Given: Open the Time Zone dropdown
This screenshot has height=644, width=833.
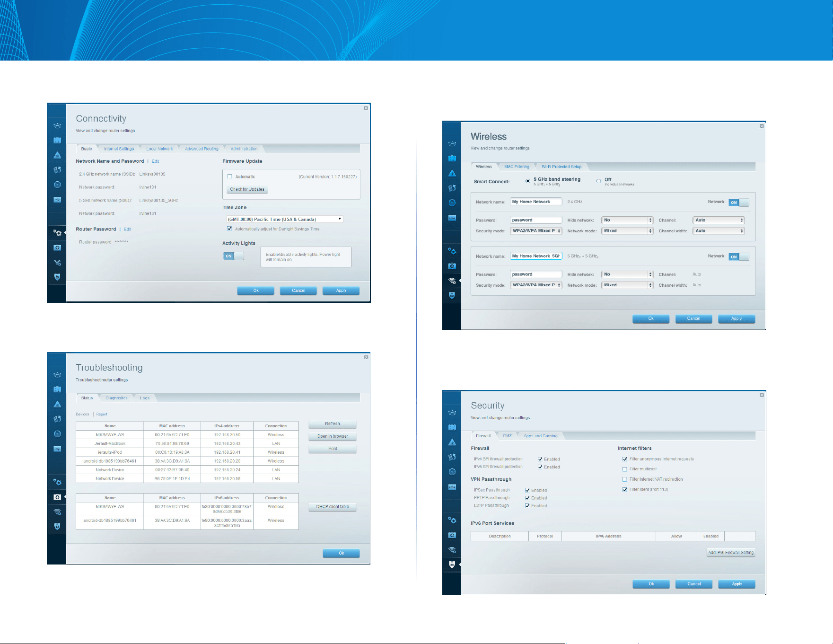Looking at the screenshot, I should tap(285, 219).
